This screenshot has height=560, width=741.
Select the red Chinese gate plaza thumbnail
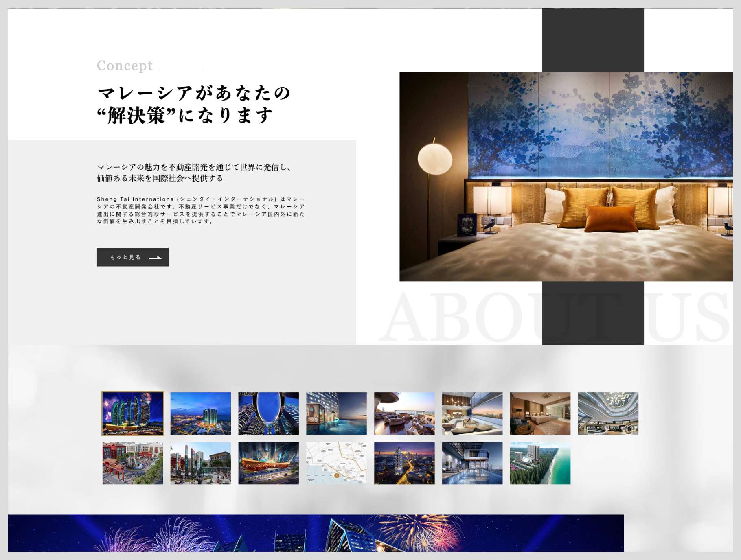[x=133, y=463]
